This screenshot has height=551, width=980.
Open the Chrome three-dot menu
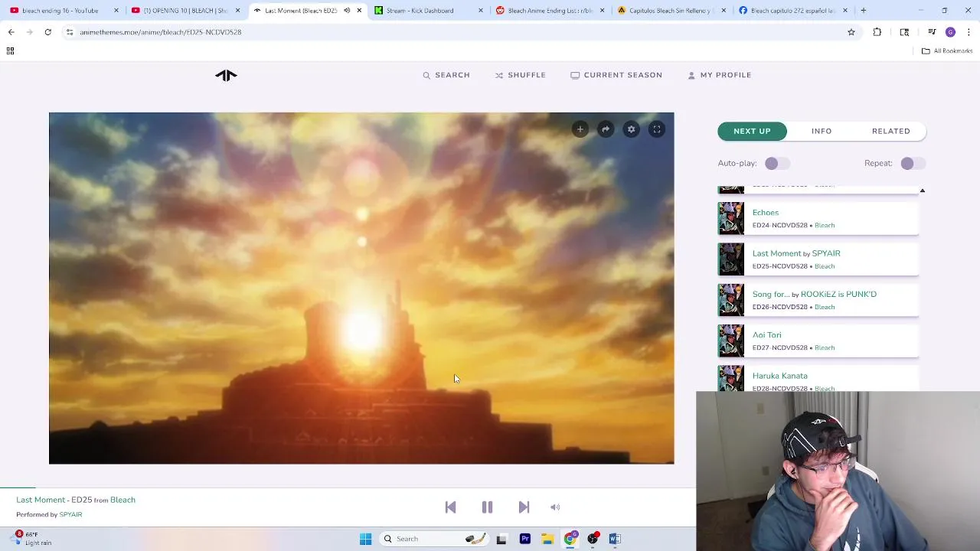coord(969,32)
